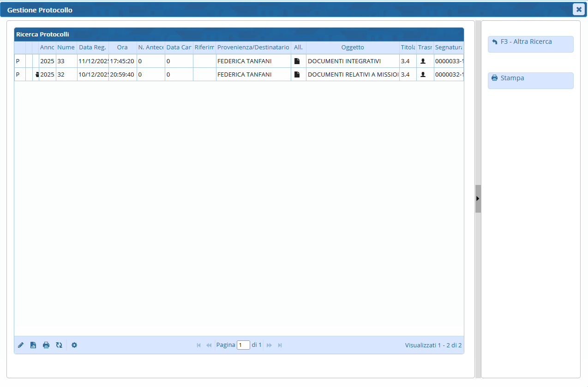Sort the grid by Data Reg. column

tap(92, 48)
